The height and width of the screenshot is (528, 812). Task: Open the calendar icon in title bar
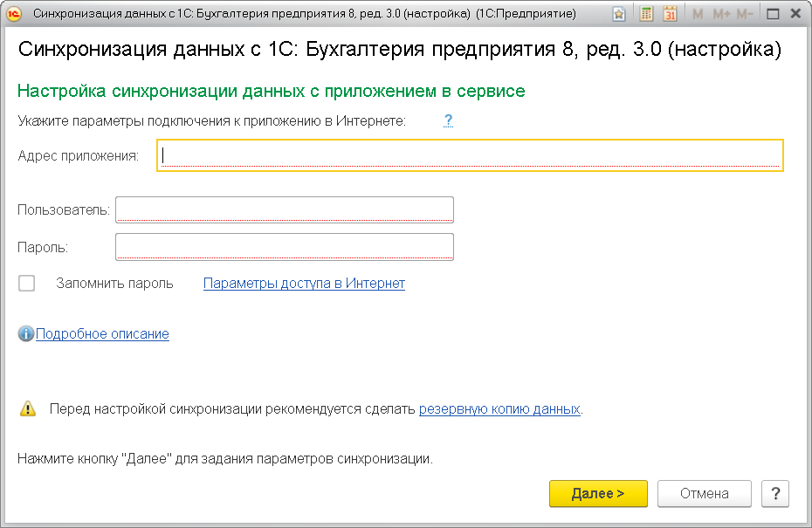670,14
